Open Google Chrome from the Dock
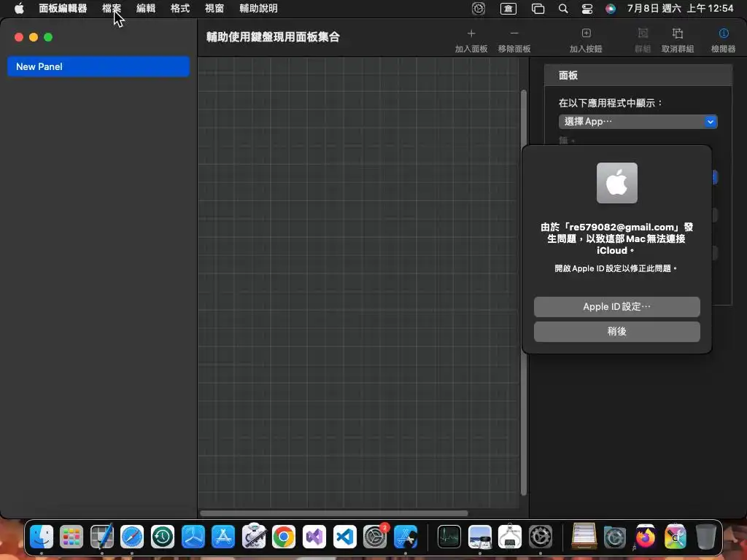The image size is (747, 560). coord(284,537)
